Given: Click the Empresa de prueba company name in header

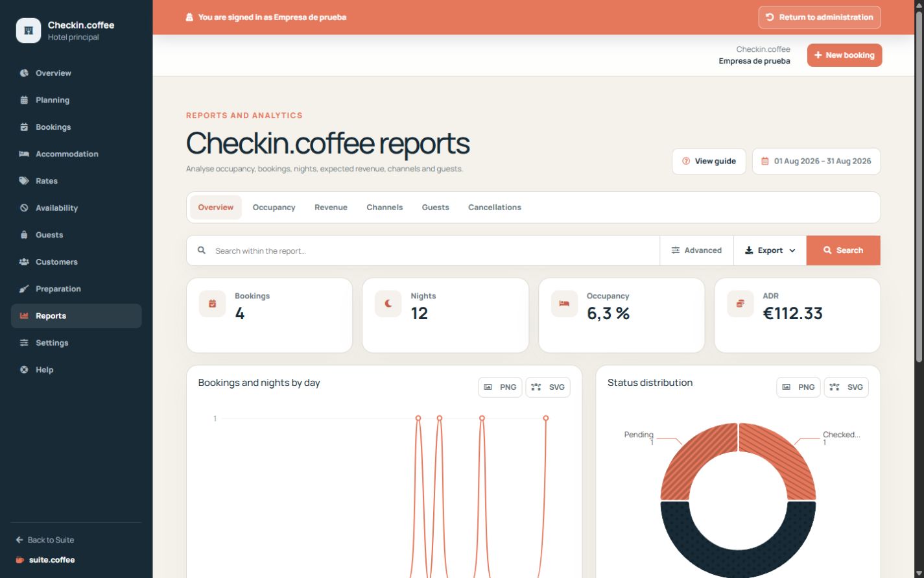Looking at the screenshot, I should (x=754, y=62).
